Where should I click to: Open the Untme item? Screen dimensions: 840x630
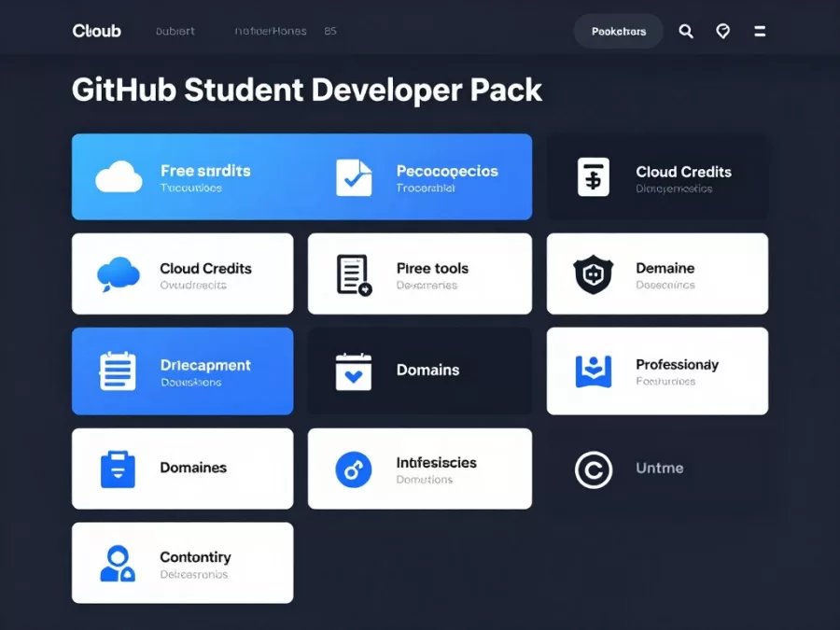tap(660, 469)
